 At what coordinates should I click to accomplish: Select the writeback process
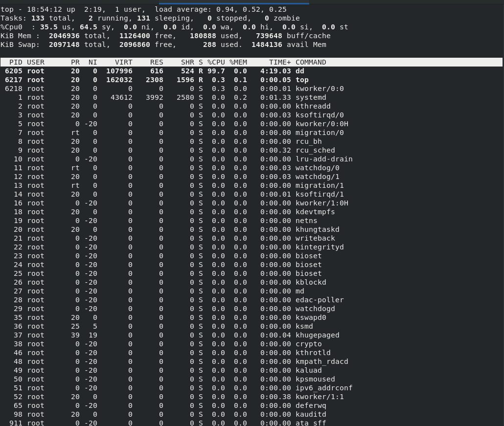[x=315, y=238]
